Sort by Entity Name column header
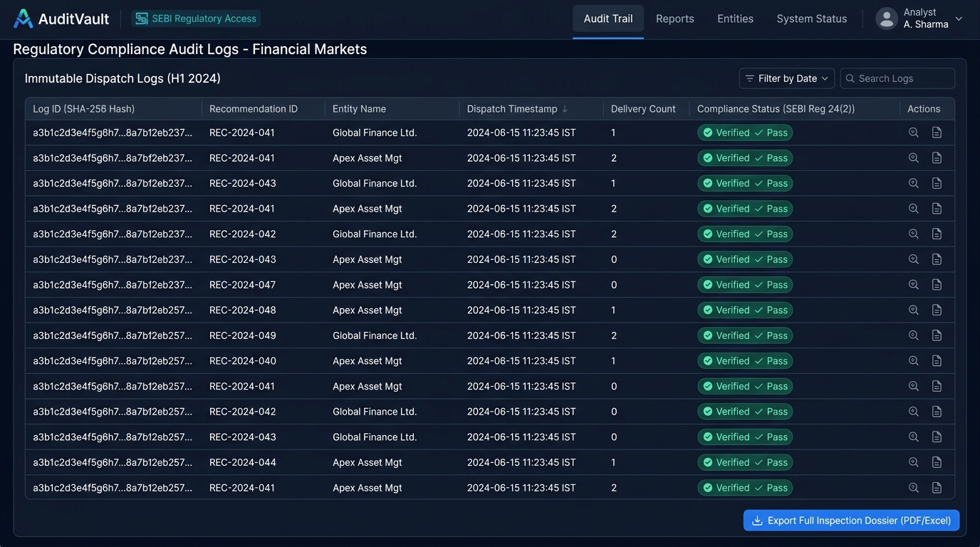The image size is (980, 547). tap(359, 109)
